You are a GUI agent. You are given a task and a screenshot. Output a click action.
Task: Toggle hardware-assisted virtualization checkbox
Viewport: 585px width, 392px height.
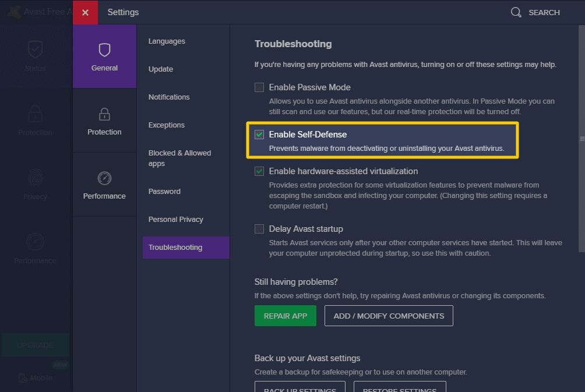click(259, 171)
